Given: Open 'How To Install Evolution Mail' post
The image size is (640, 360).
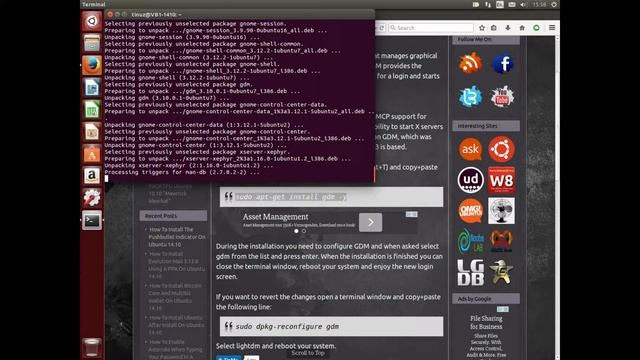Looking at the screenshot, I should point(177,265).
